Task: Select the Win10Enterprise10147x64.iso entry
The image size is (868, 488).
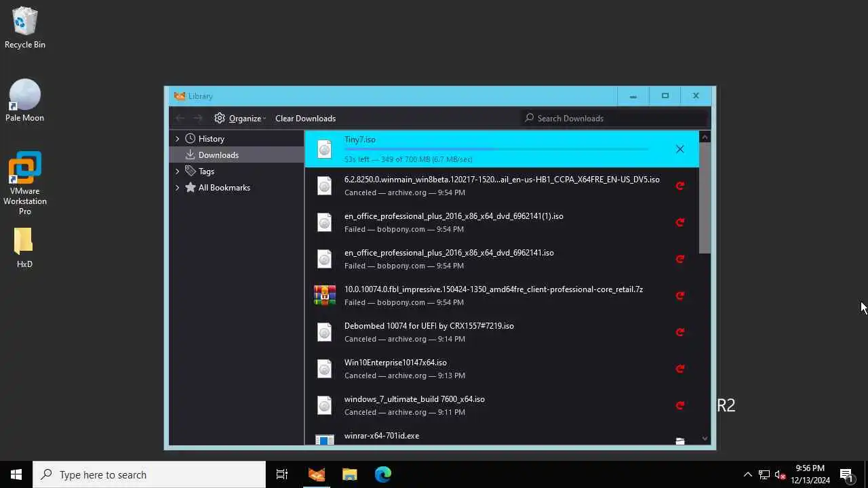Action: point(502,369)
